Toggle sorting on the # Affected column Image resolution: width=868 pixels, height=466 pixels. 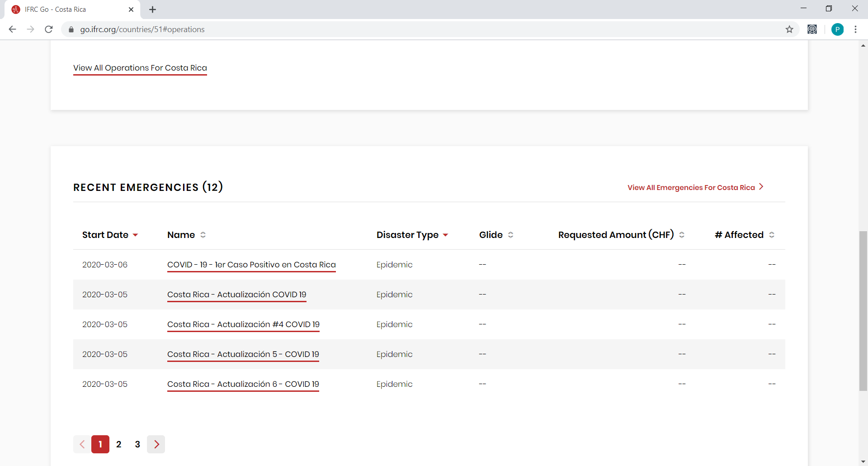[x=772, y=235]
